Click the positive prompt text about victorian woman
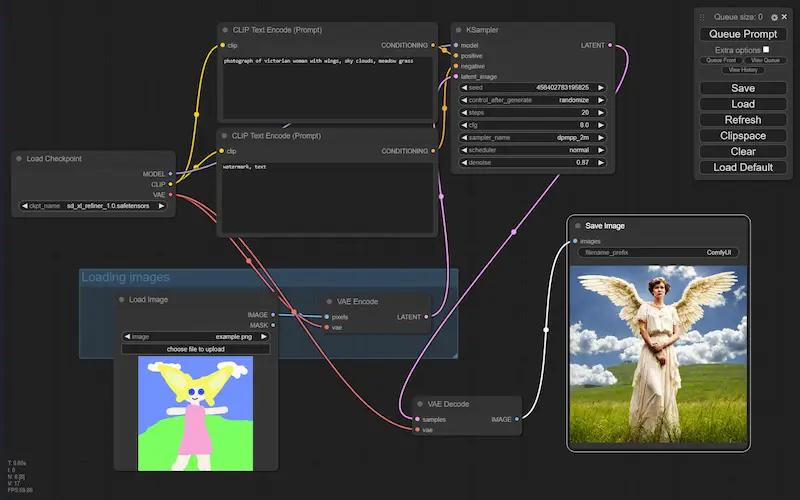The height and width of the screenshot is (500, 800). (x=318, y=61)
